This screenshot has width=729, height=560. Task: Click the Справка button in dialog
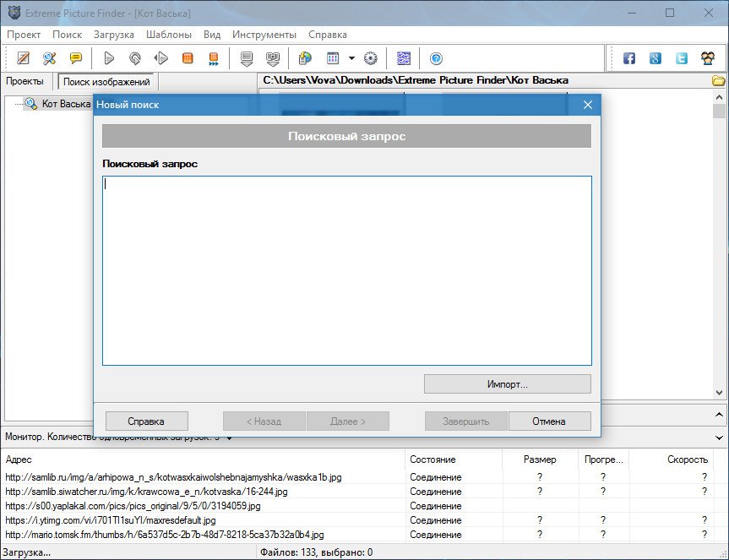pos(146,421)
